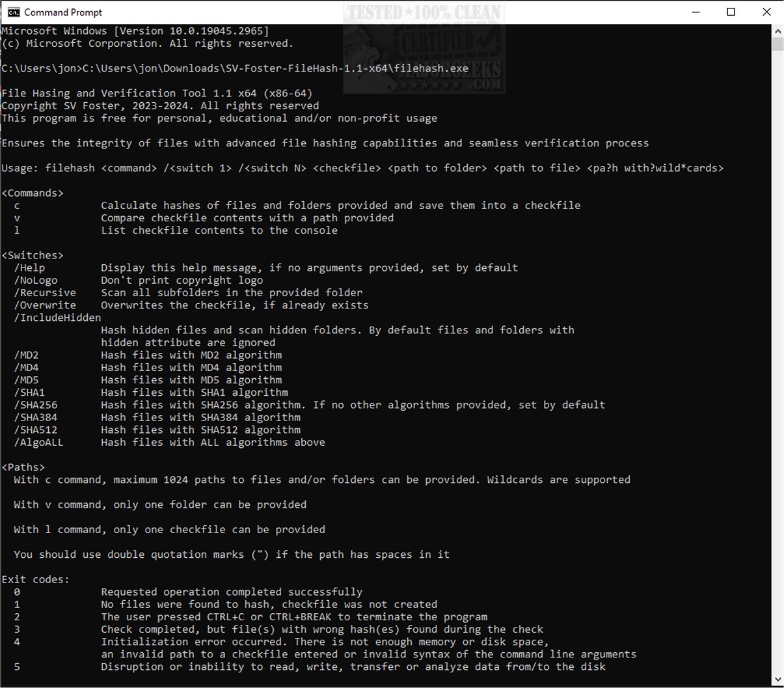Click the Command Prompt title bar text
784x688 pixels.
[63, 12]
